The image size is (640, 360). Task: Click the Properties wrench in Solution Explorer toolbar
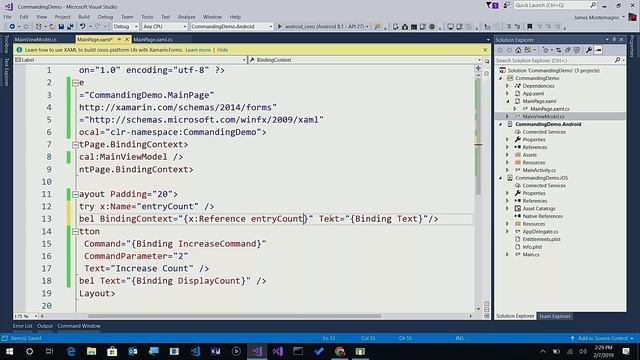[589, 50]
